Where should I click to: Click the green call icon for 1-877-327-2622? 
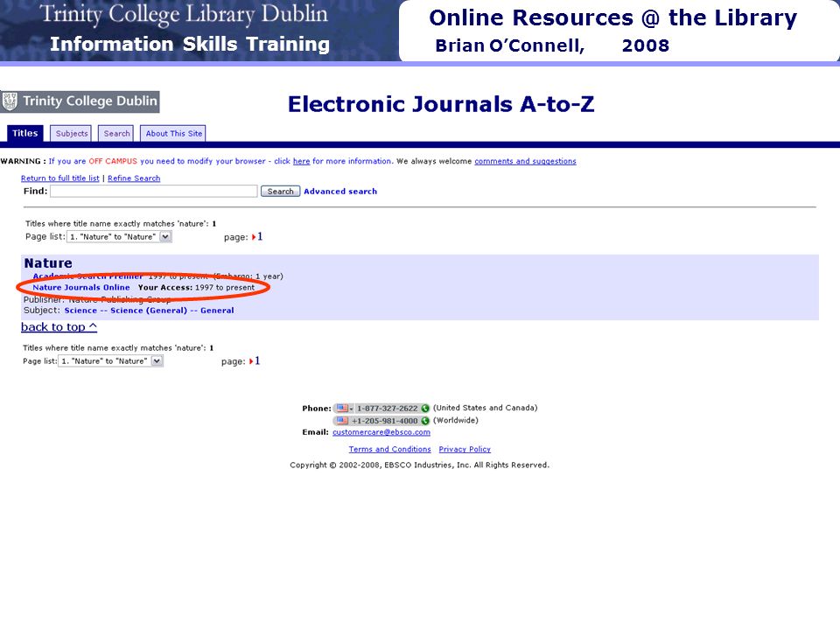coord(425,409)
